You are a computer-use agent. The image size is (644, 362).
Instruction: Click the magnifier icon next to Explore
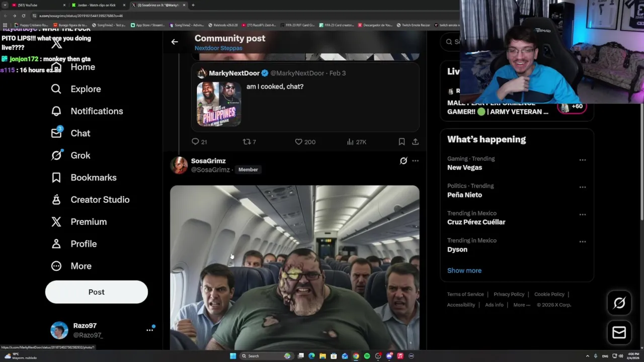56,89
